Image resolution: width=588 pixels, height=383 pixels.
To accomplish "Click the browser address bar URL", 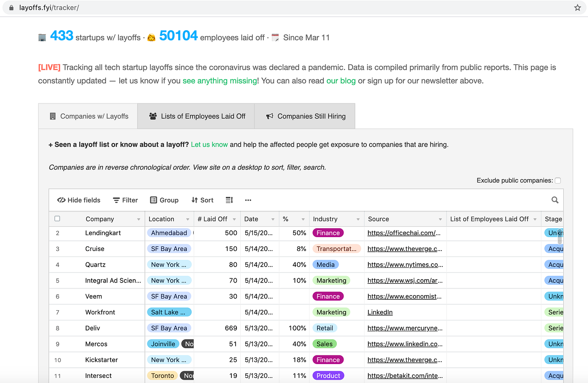I will [x=49, y=8].
